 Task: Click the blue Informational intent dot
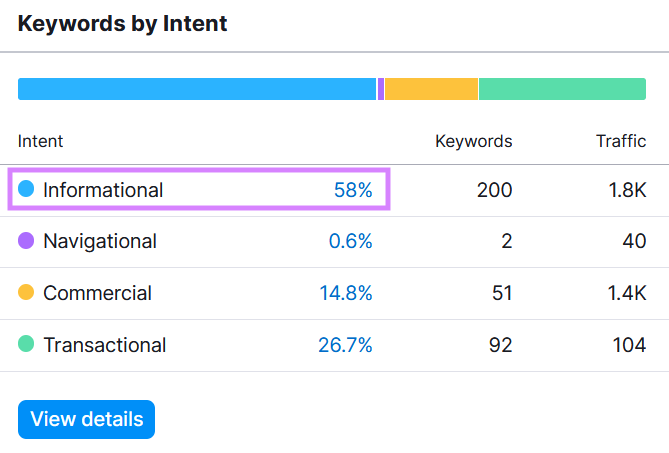point(26,189)
